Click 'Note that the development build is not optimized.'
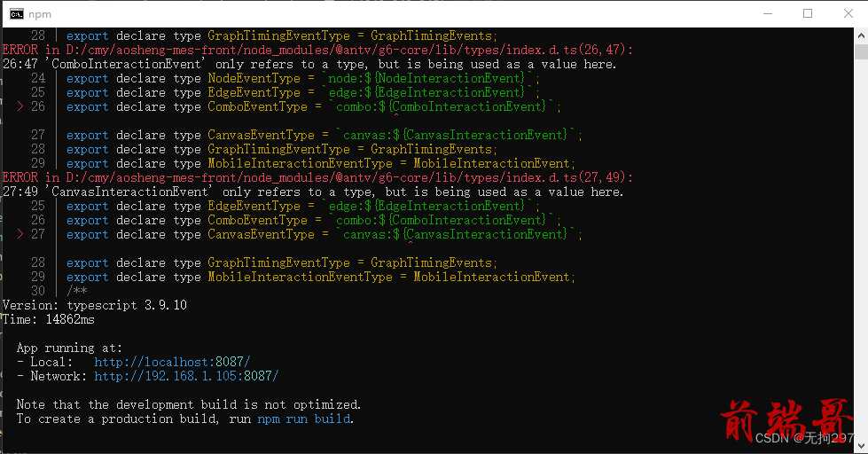Image resolution: width=868 pixels, height=454 pixels. point(189,404)
